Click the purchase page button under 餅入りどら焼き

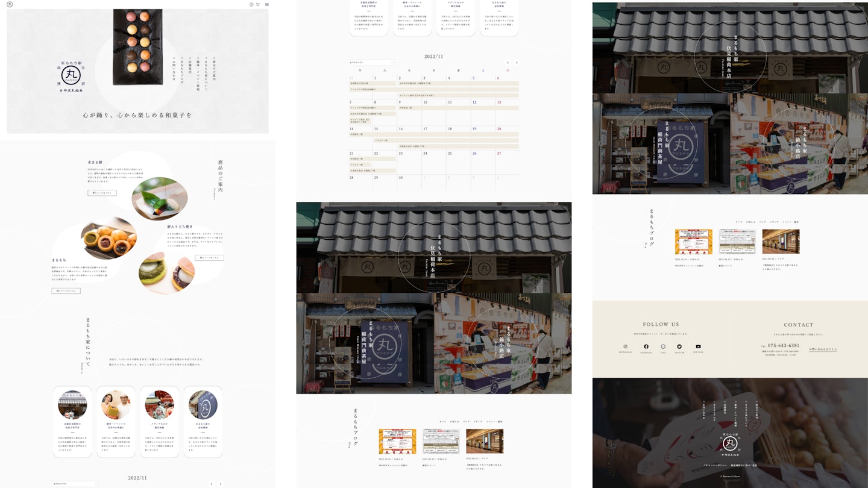pyautogui.click(x=209, y=257)
